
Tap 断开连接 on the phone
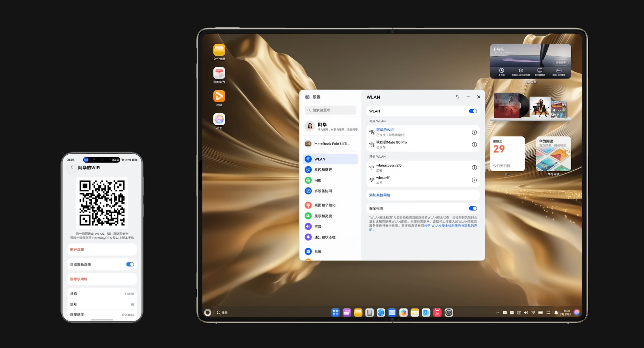point(102,249)
